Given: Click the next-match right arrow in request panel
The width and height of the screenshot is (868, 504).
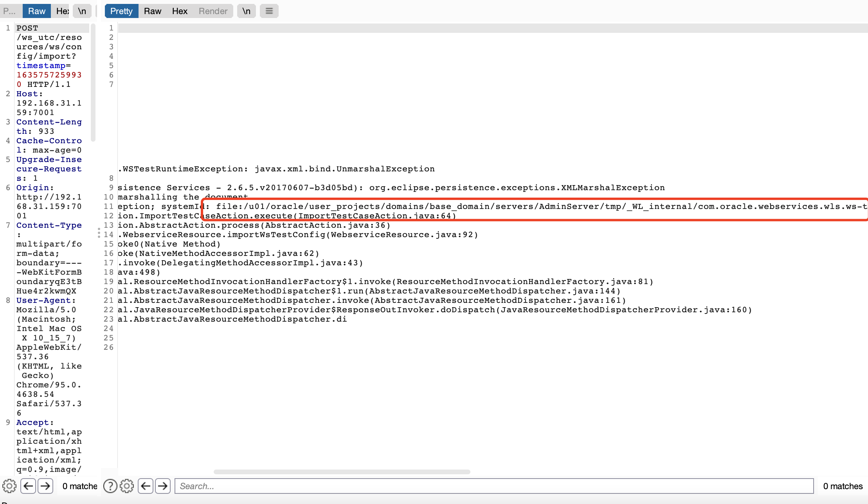Looking at the screenshot, I should pos(45,486).
